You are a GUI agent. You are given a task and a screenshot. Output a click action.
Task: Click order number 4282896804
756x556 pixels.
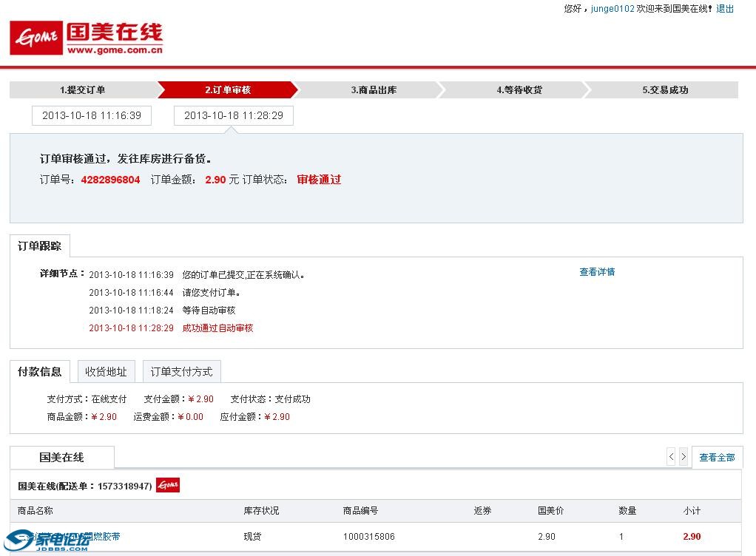(x=110, y=180)
